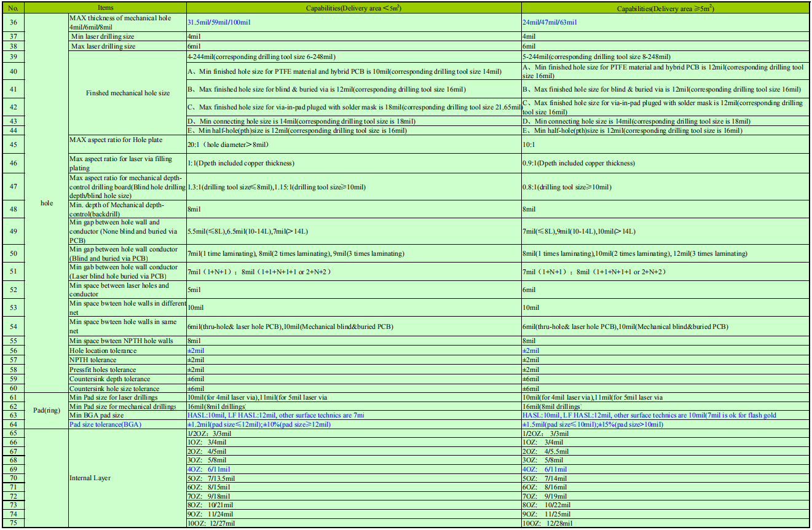812x530 pixels.
Task: Select row number 64
Action: (14, 425)
